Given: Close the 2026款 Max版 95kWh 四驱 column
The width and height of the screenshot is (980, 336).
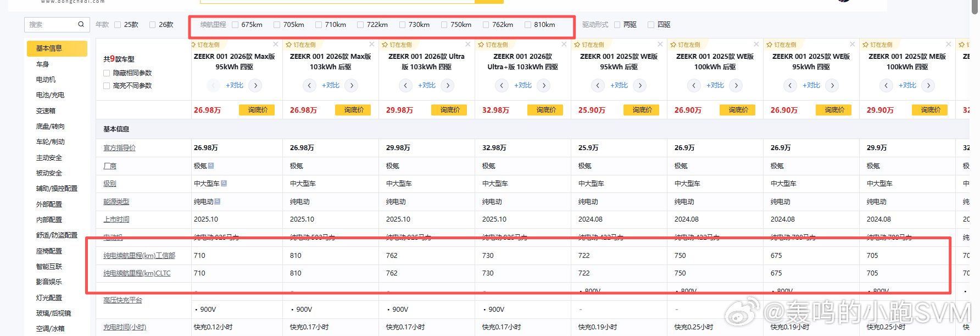Looking at the screenshot, I should tap(276, 44).
